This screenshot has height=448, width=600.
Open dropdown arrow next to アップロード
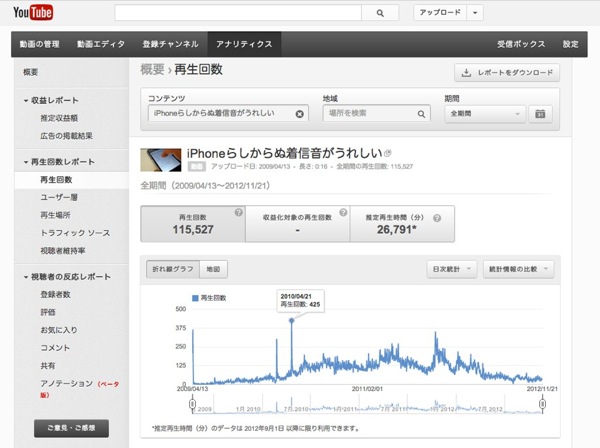pos(475,13)
